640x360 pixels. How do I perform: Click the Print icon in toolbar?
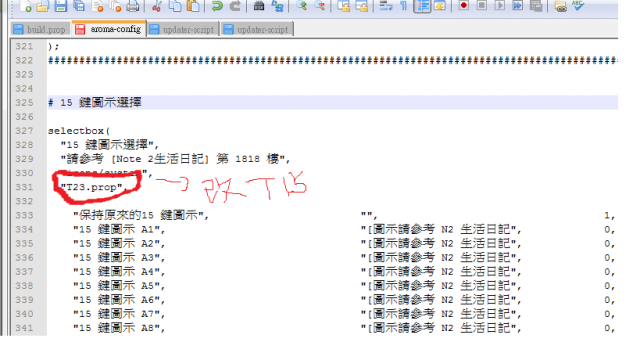tap(133, 6)
